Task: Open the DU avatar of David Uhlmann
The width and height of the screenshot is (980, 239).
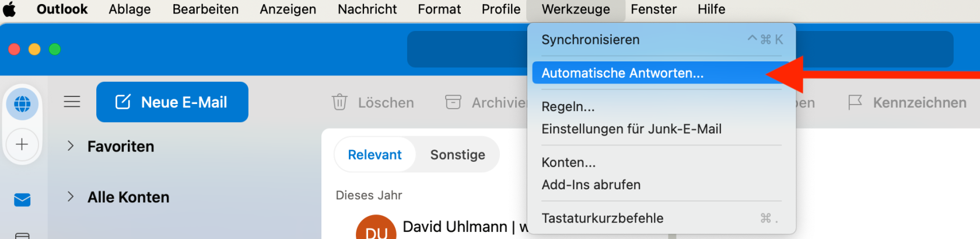Action: coord(376,230)
